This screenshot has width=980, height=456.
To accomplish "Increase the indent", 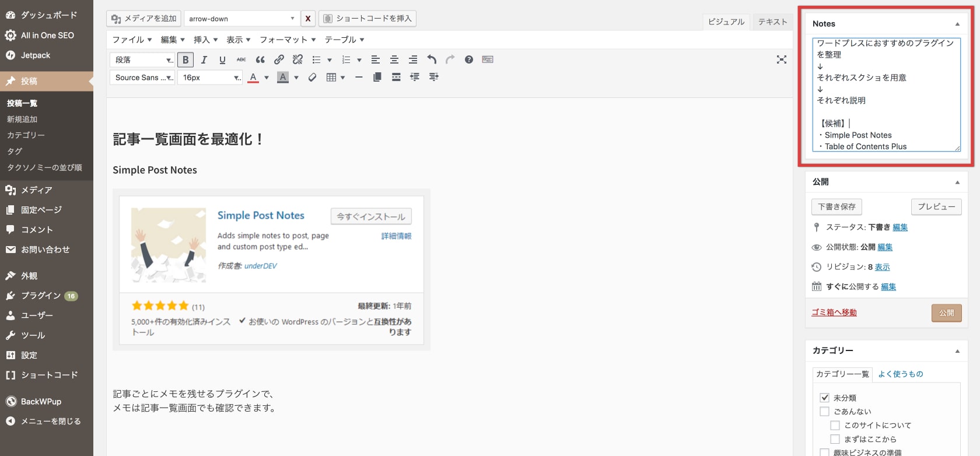I will click(x=433, y=77).
